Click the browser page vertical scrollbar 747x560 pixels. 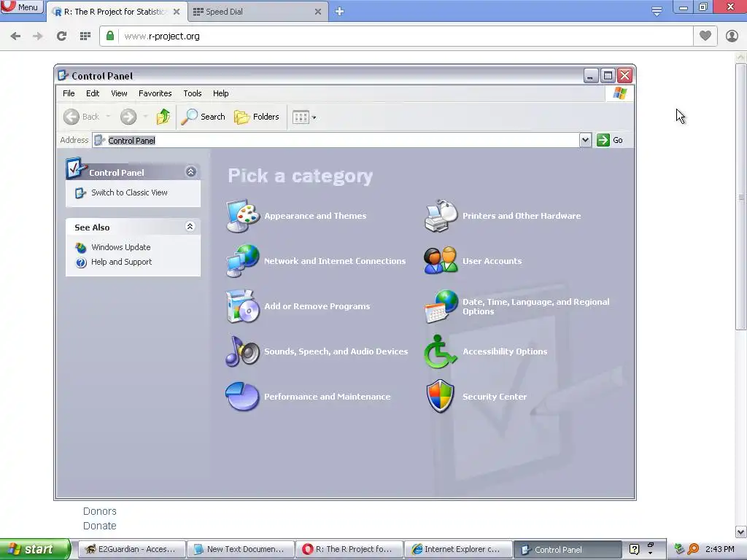coord(741,197)
